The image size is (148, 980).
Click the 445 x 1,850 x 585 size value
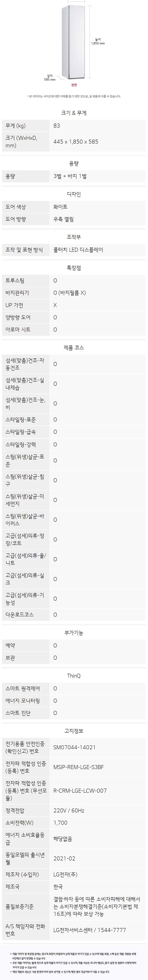click(x=76, y=142)
